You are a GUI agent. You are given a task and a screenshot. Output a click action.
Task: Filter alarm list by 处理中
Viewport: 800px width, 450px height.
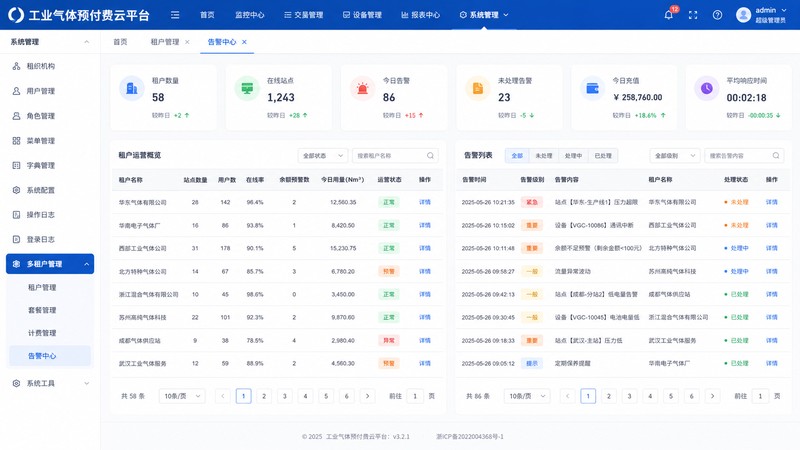[x=573, y=156]
